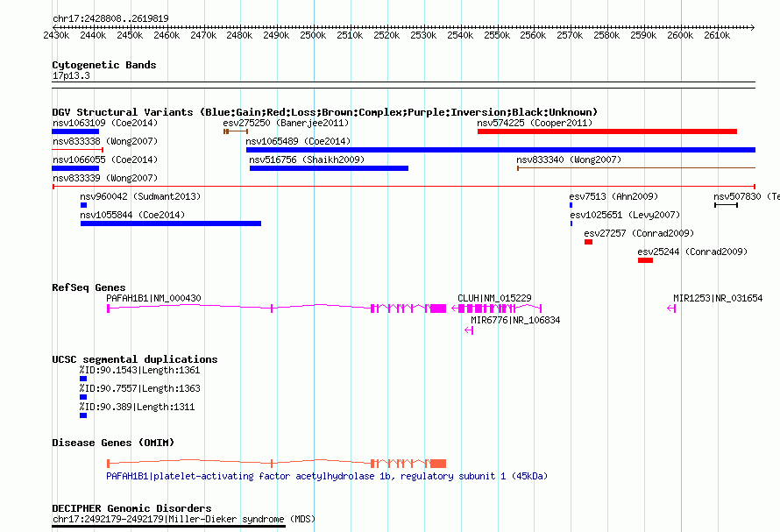The image size is (780, 532).
Task: Click the nsv574225 (Cooper2011) text label
Action: pos(535,123)
